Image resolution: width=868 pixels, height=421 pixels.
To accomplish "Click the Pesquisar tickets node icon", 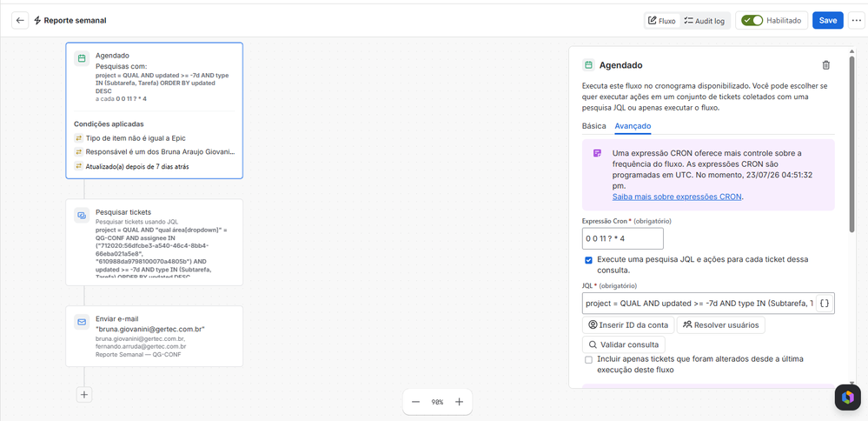I will point(82,215).
